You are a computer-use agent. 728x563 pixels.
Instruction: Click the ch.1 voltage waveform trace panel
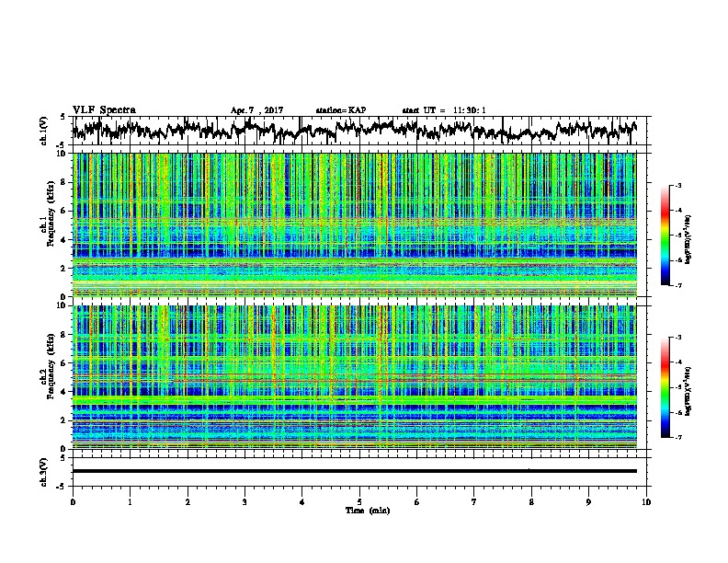361,131
